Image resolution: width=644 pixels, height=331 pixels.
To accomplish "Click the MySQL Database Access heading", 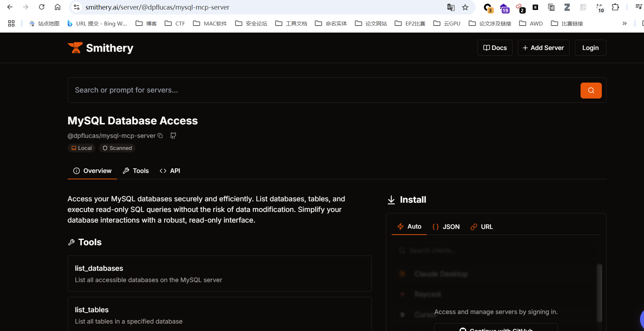I will tap(133, 120).
